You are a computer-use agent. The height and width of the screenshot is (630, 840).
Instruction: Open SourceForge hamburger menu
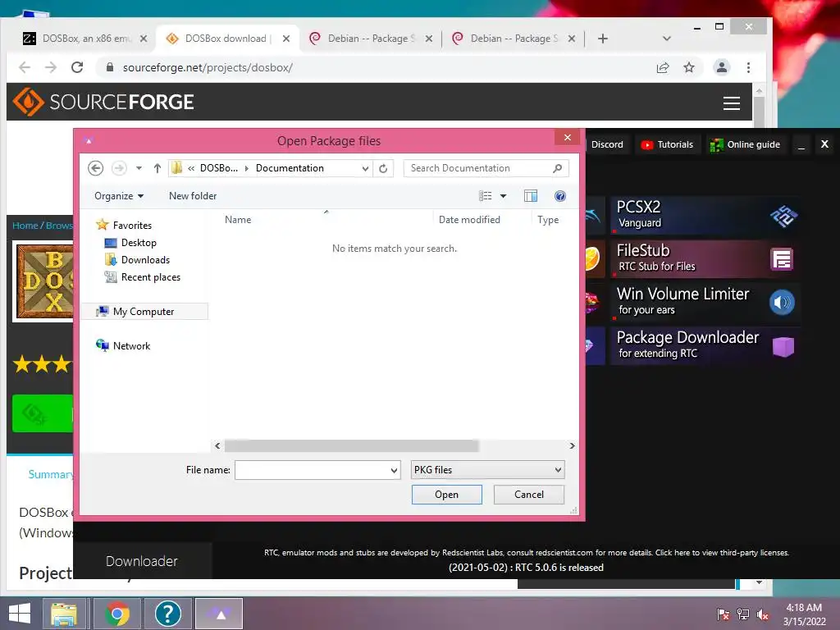point(731,103)
